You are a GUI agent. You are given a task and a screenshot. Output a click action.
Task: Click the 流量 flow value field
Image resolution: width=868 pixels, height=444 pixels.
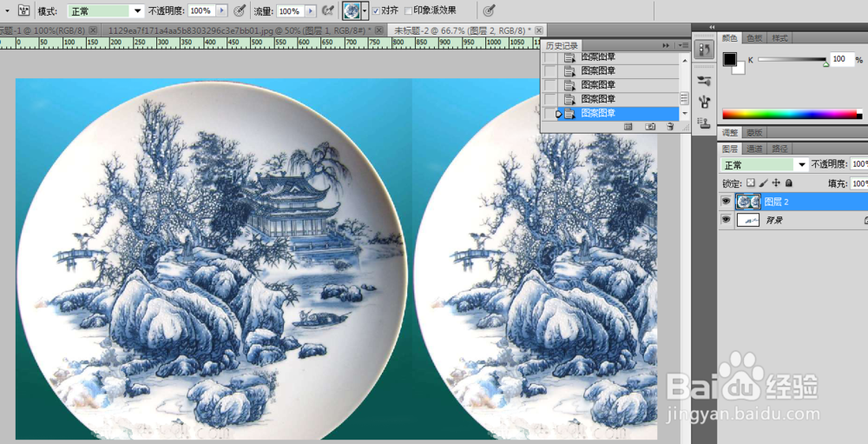point(290,10)
